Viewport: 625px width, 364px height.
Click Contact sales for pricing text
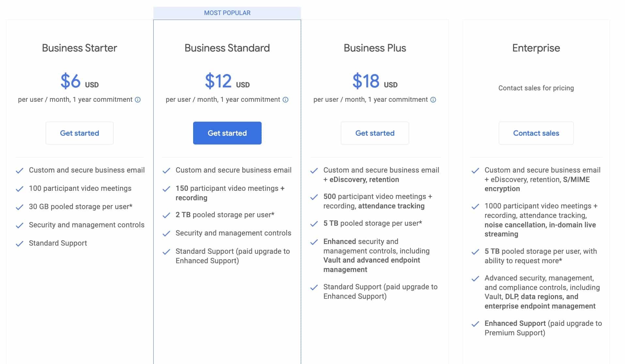[x=536, y=88]
